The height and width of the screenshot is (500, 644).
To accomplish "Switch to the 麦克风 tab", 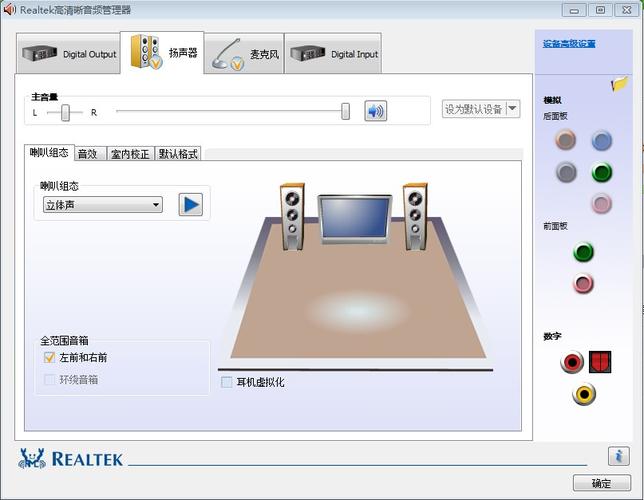I will (x=244, y=54).
